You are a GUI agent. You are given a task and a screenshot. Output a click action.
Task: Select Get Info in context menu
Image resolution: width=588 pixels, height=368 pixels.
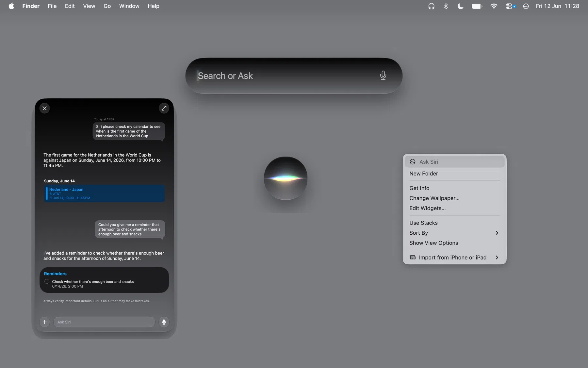[455, 188]
